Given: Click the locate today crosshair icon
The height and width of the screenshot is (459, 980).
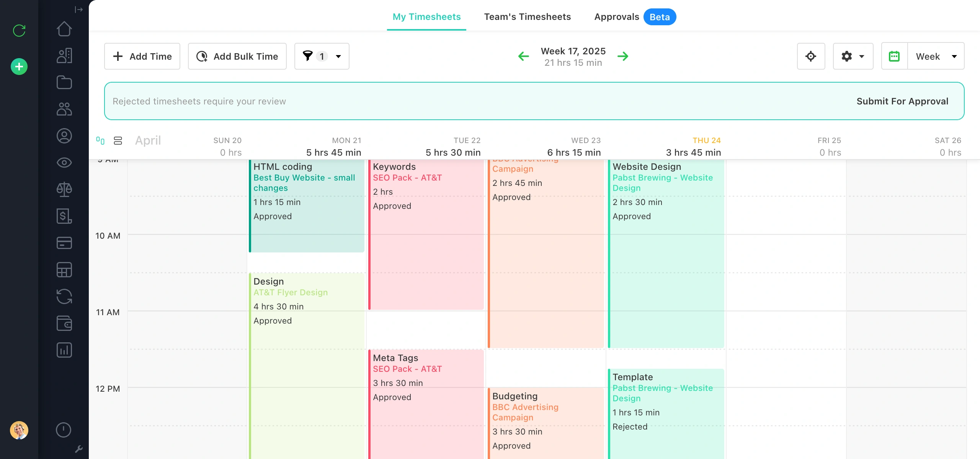Looking at the screenshot, I should click(810, 56).
